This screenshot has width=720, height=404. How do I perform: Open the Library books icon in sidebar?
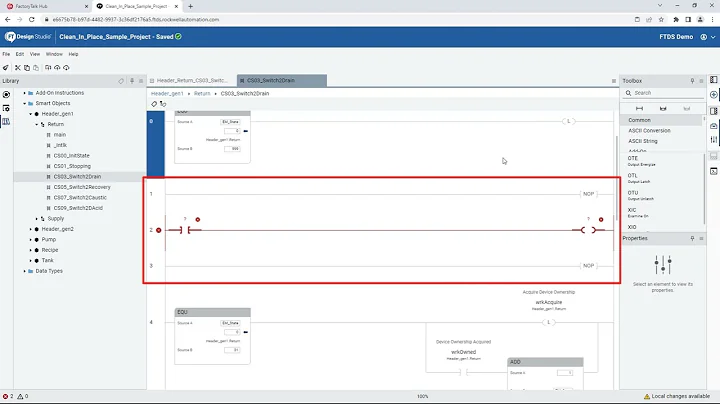point(6,122)
